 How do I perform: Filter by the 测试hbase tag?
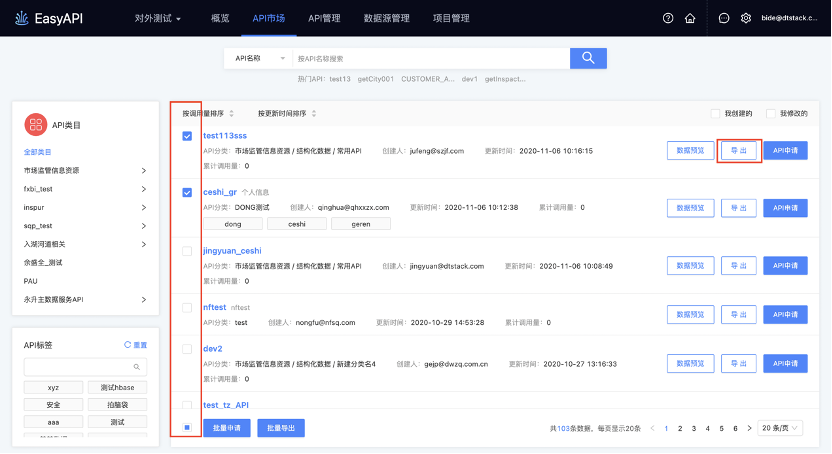[x=117, y=388]
